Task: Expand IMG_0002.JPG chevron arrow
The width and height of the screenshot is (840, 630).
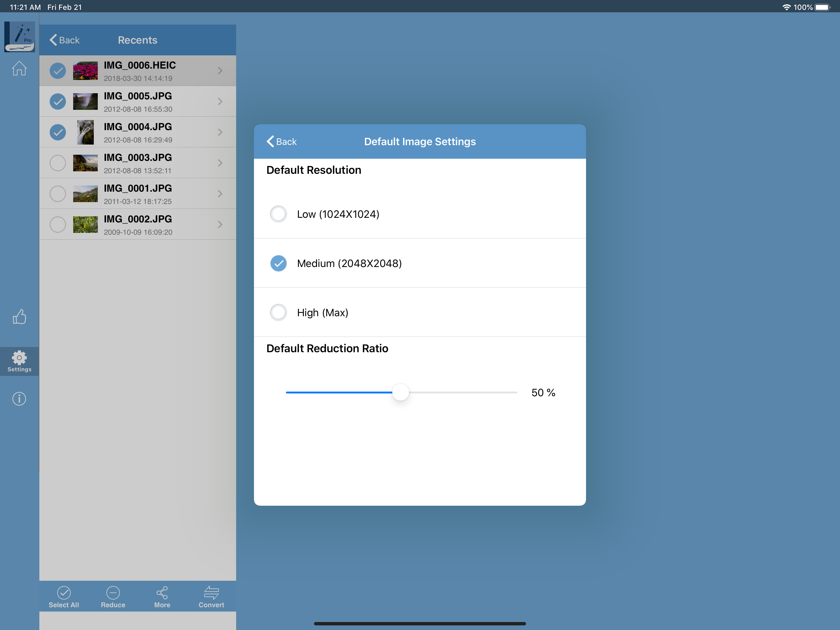Action: pyautogui.click(x=220, y=225)
